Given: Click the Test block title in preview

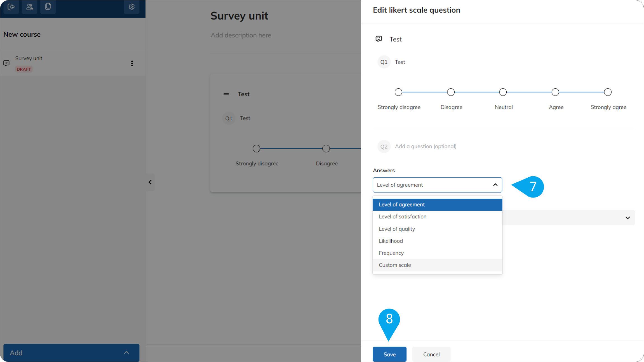Looking at the screenshot, I should pos(244,94).
